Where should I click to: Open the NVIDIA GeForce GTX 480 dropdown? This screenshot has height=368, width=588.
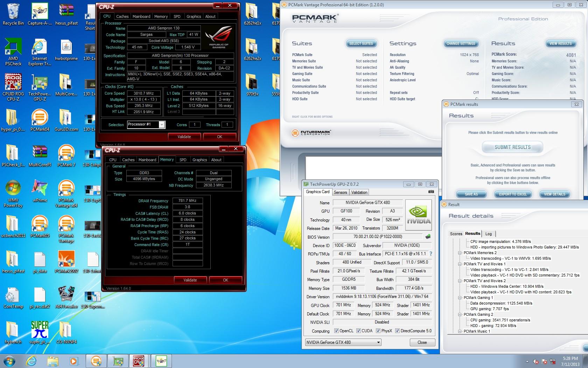click(343, 342)
